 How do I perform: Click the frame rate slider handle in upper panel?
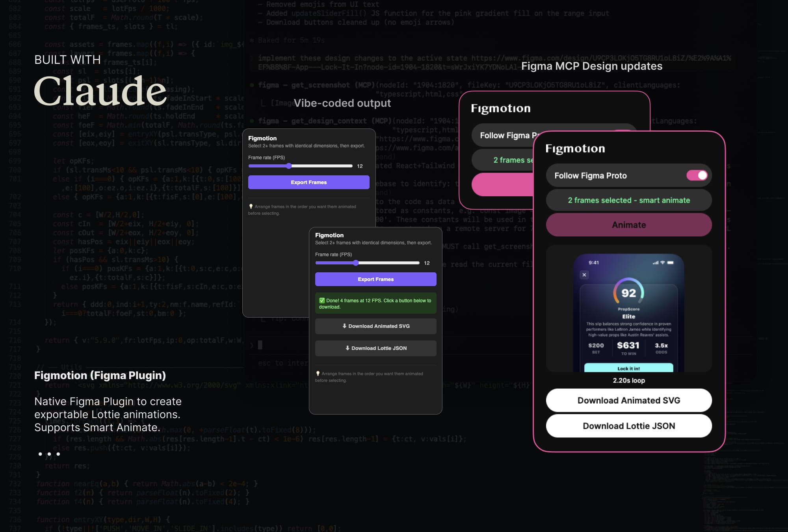click(289, 166)
